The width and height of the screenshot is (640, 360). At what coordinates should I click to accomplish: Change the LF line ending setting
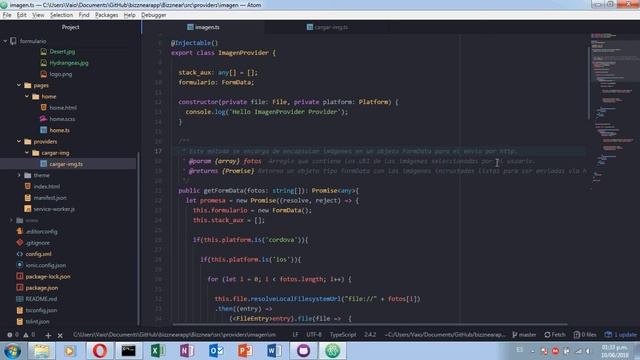tap(295, 335)
